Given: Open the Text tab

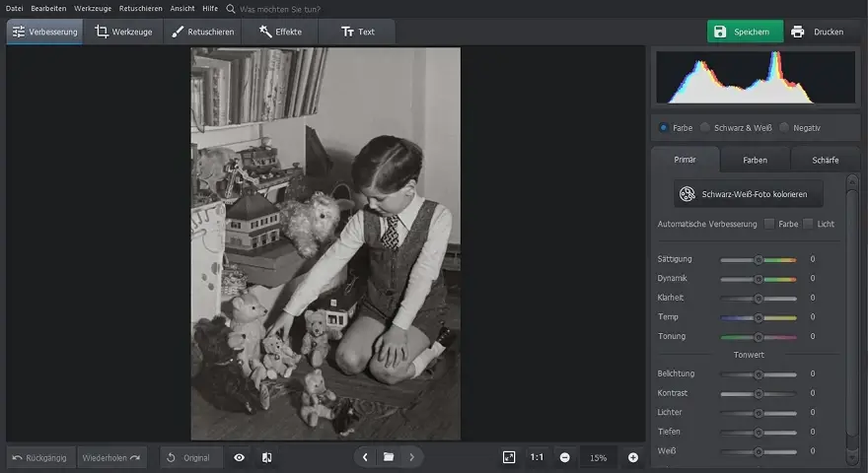Looking at the screenshot, I should click(357, 32).
